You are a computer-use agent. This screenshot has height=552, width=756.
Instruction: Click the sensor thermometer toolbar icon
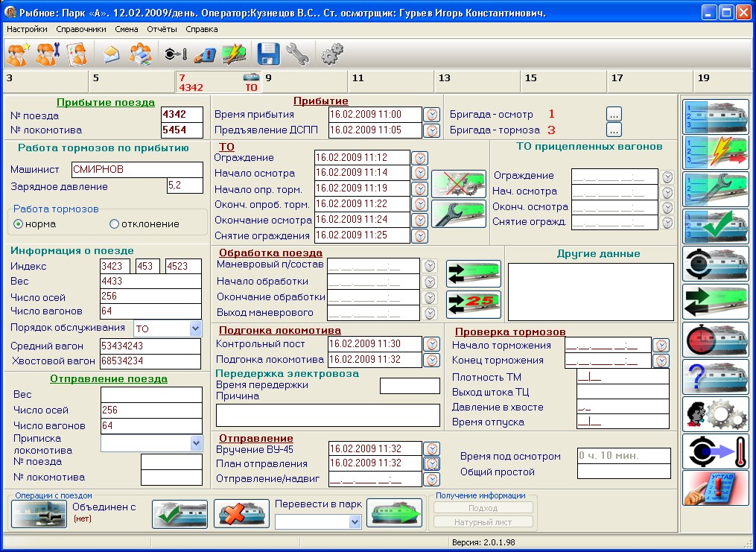pyautogui.click(x=176, y=54)
